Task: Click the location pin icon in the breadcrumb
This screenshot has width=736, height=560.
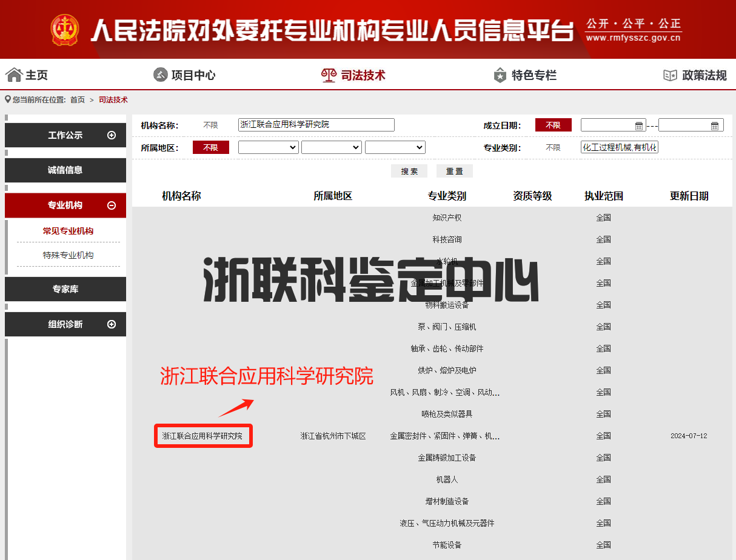Action: point(8,99)
